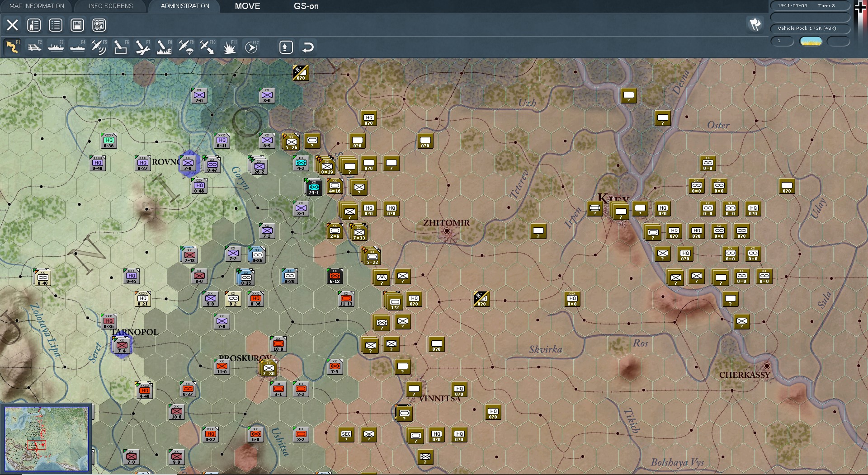This screenshot has height=475, width=868.
Task: Click the F11 explosion icon
Action: click(x=229, y=47)
